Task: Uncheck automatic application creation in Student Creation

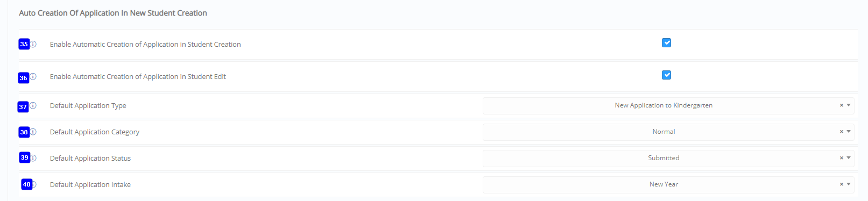Action: tap(666, 43)
